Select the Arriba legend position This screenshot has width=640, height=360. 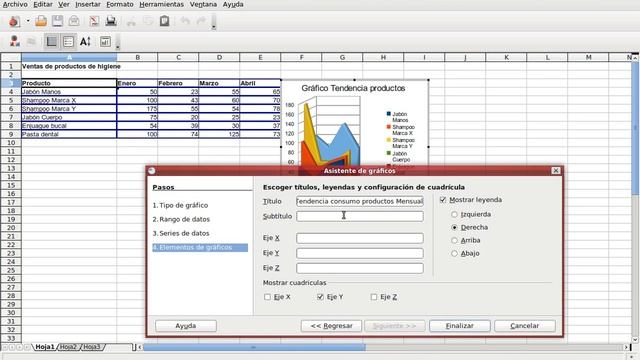(454, 240)
